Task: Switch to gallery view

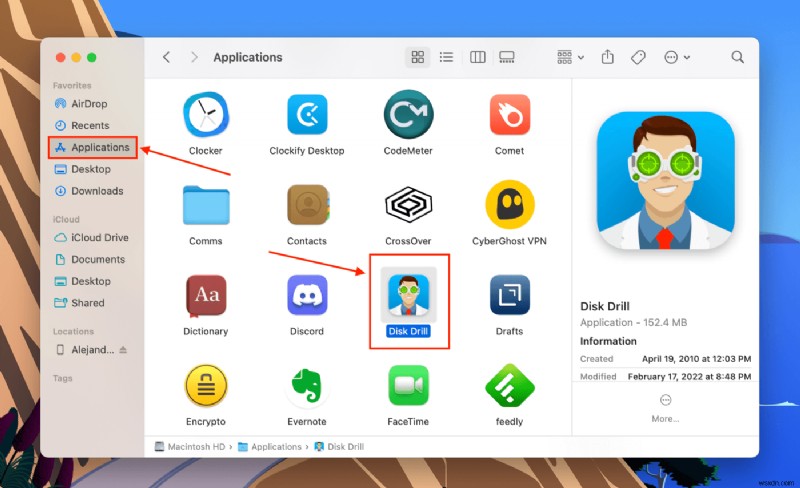Action: (x=507, y=57)
